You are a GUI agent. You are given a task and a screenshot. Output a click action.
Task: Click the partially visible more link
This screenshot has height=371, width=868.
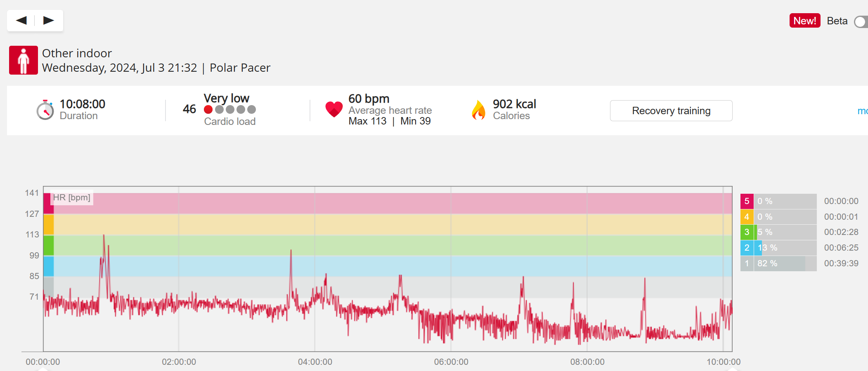point(862,111)
